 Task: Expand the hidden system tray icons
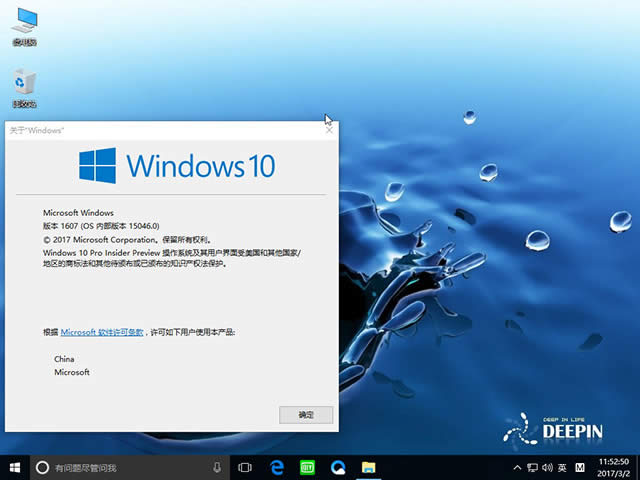pyautogui.click(x=516, y=467)
